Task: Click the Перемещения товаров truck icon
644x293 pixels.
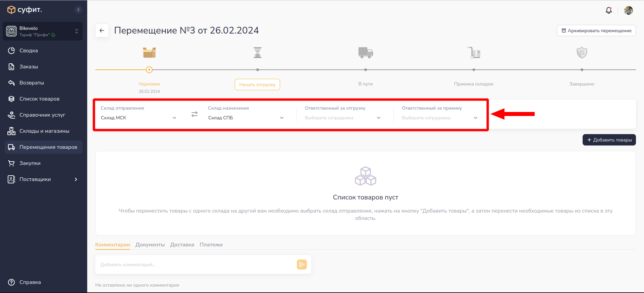Action: (11, 147)
